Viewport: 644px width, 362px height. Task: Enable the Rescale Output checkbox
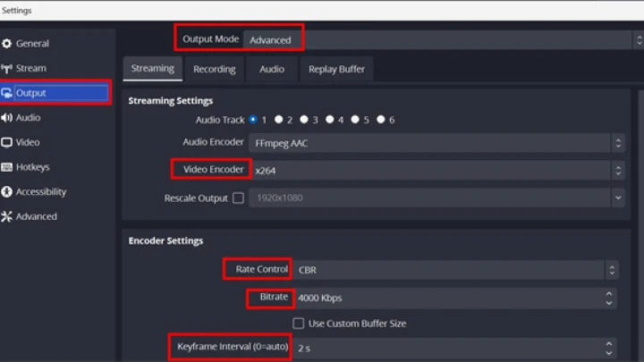tap(238, 198)
